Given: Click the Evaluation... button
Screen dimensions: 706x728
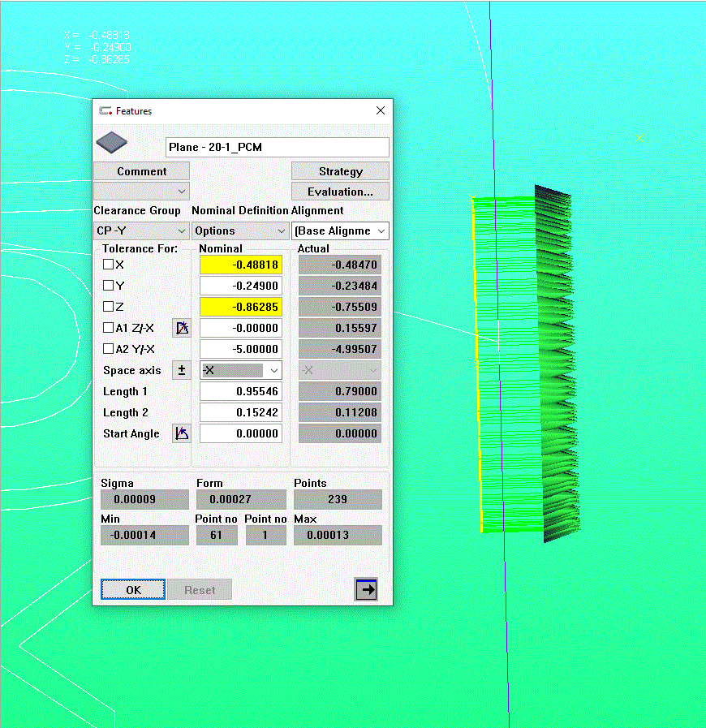Looking at the screenshot, I should pos(340,192).
